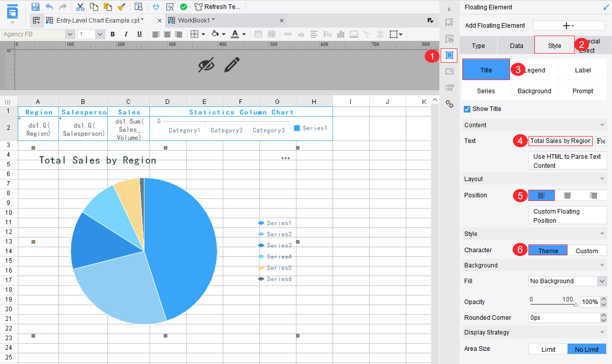
Task: Select right Position alignment
Action: 593,195
